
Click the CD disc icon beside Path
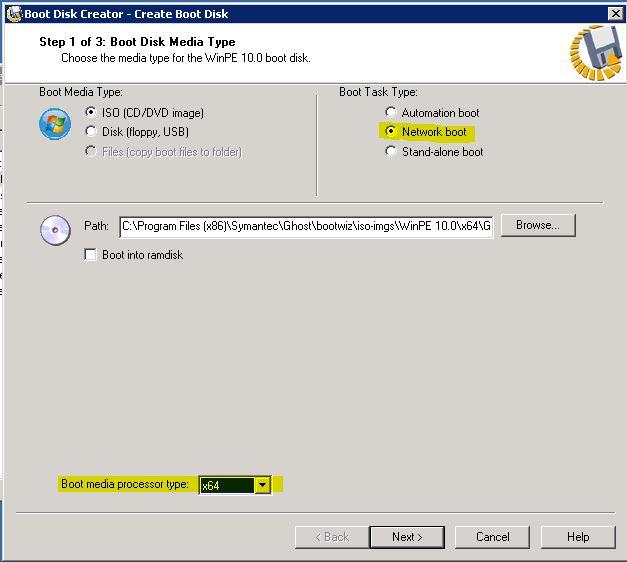(x=55, y=230)
